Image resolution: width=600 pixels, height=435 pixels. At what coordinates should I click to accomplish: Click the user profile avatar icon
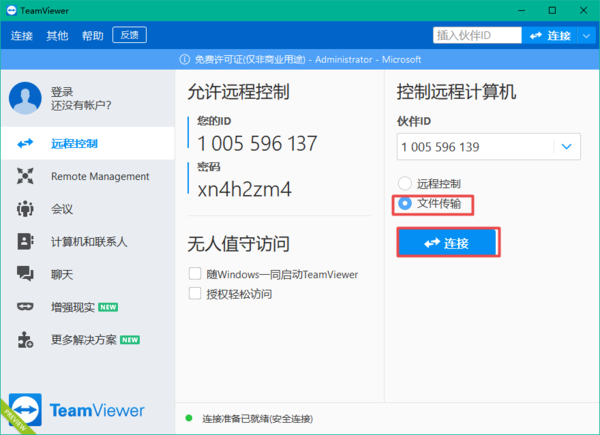tap(24, 98)
